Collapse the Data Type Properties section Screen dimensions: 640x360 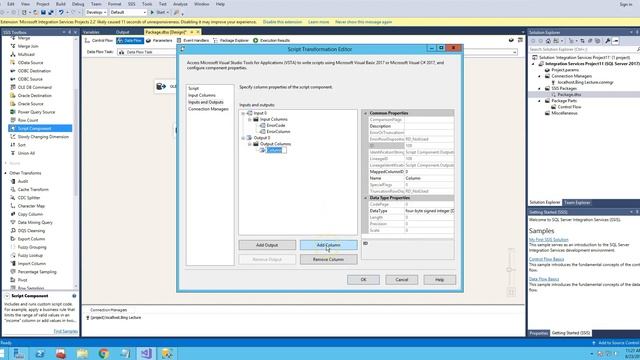point(365,198)
